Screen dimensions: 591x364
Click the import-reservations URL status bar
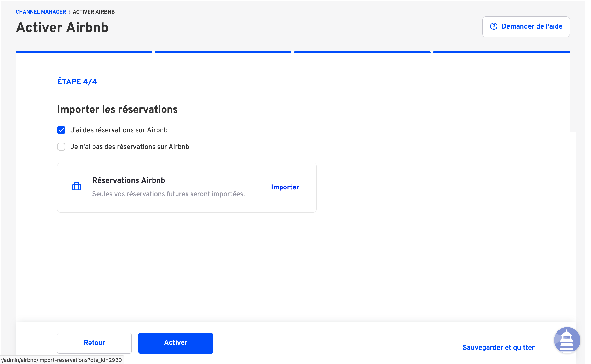62,360
